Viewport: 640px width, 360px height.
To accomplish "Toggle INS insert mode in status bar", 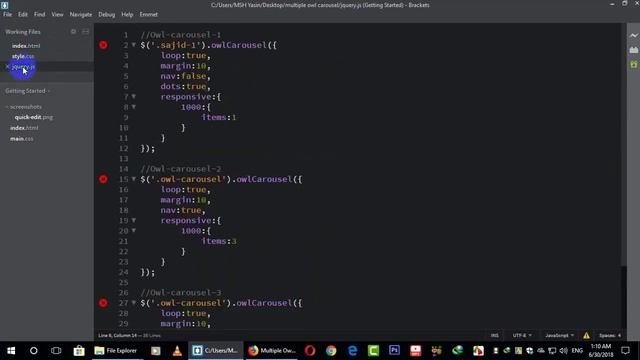I will 495,336.
